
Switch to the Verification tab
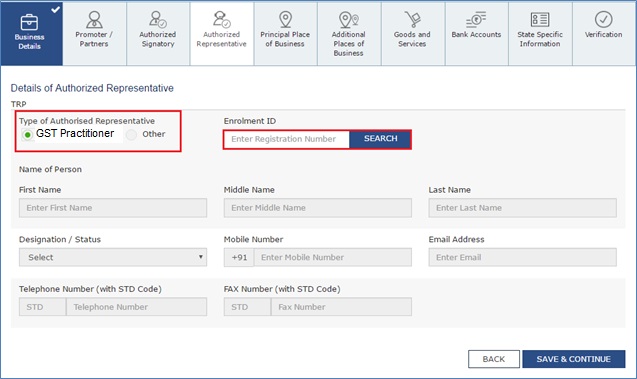point(604,34)
